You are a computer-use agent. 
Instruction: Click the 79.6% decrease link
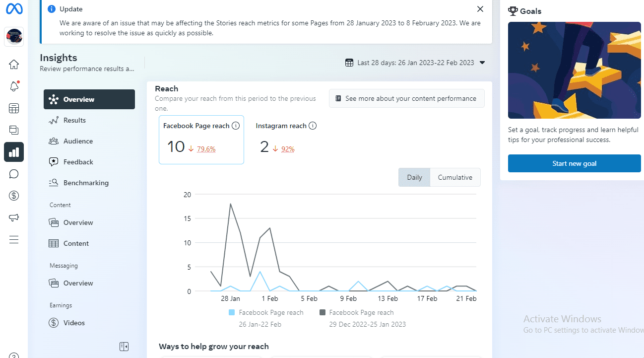coord(206,149)
